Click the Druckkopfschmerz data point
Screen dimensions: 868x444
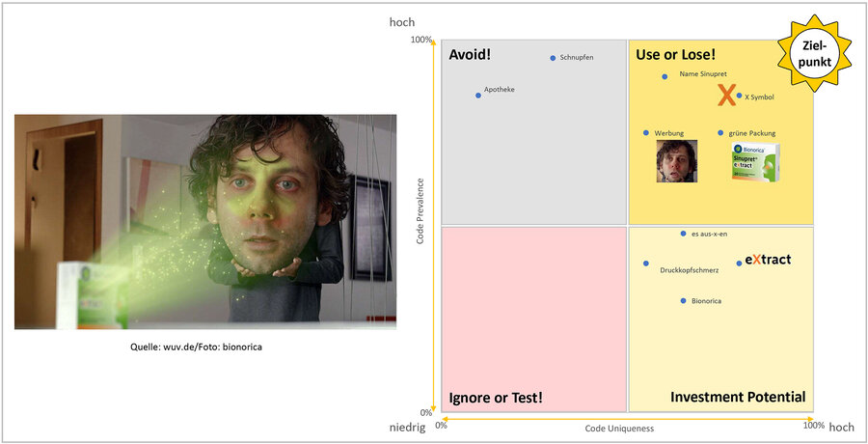click(646, 264)
